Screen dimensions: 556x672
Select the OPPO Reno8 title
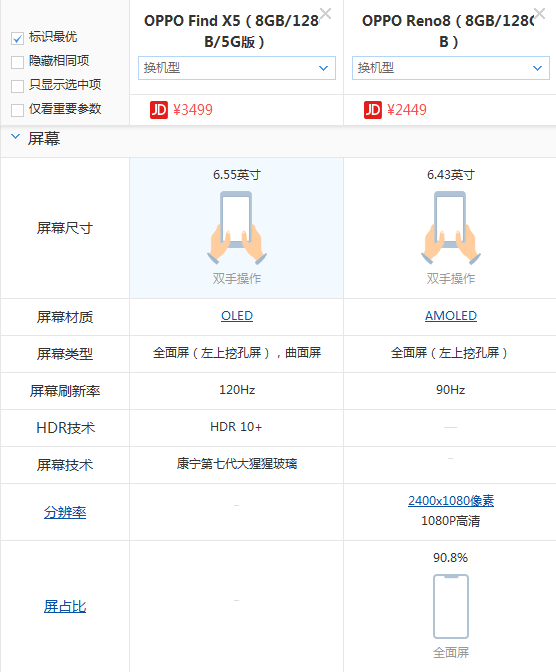point(448,31)
